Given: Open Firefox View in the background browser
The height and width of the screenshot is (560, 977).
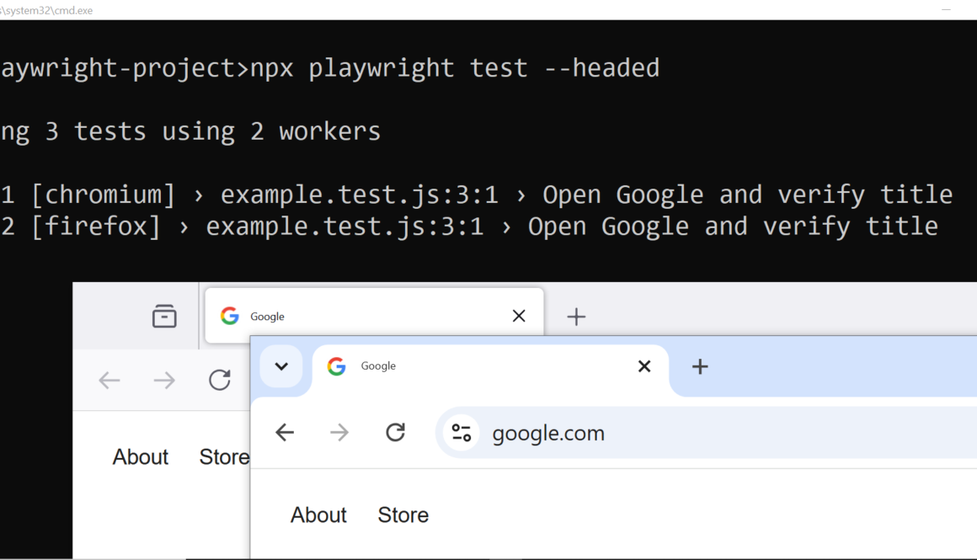Looking at the screenshot, I should (164, 316).
